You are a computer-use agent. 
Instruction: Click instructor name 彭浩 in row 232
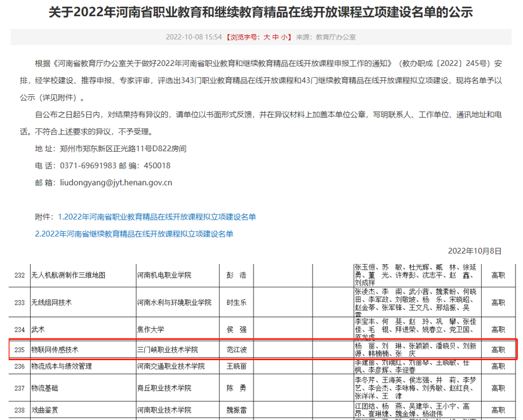click(x=236, y=277)
